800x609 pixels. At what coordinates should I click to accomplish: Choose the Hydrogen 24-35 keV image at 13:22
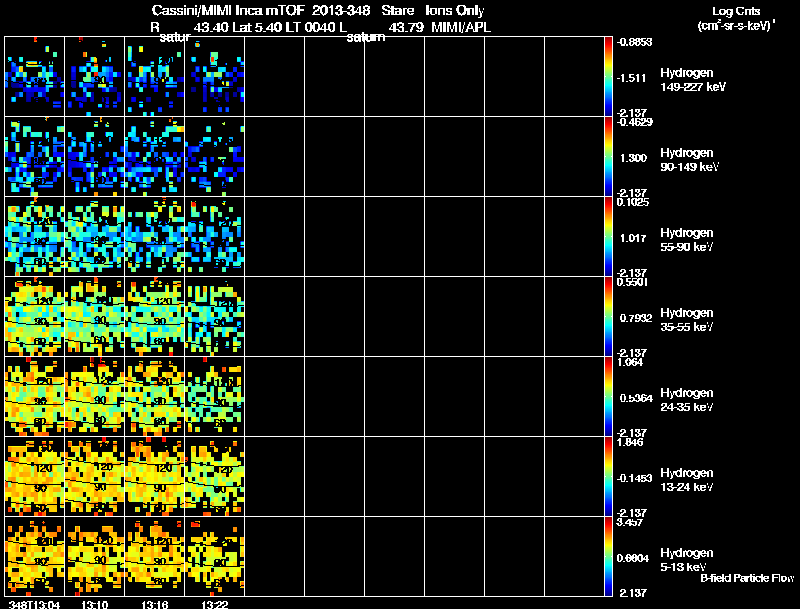(215, 397)
